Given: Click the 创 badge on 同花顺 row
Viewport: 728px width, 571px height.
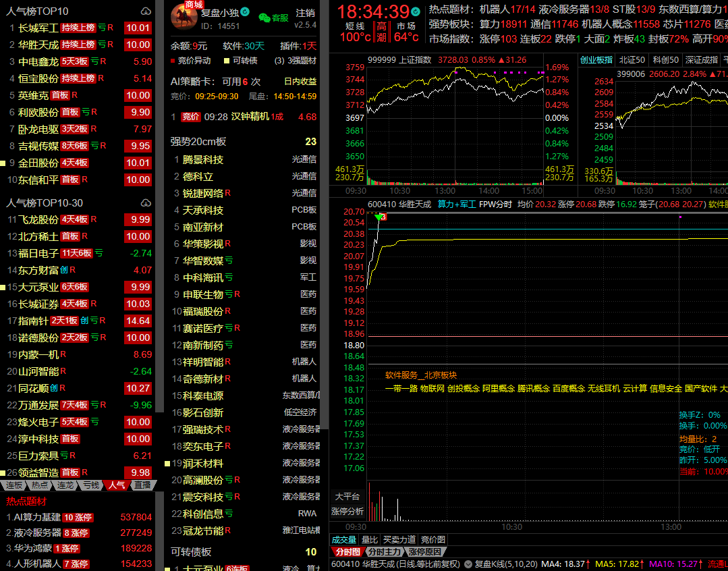Looking at the screenshot, I should [x=54, y=388].
